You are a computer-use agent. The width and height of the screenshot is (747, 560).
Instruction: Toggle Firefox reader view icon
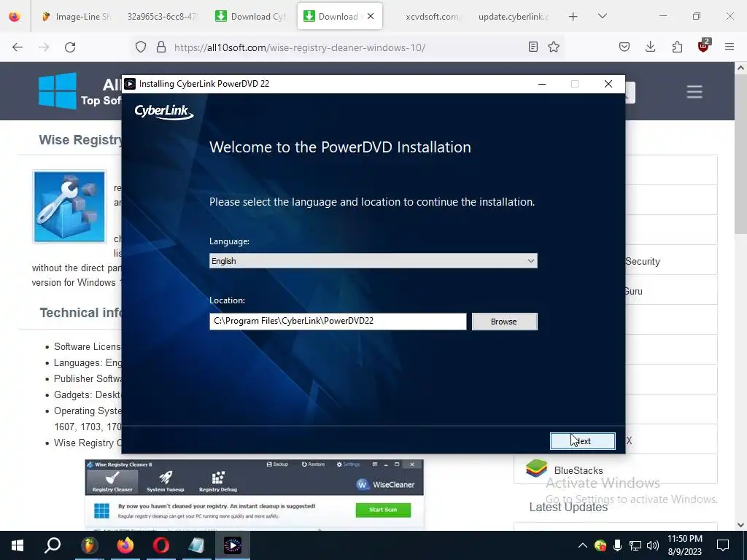(533, 47)
